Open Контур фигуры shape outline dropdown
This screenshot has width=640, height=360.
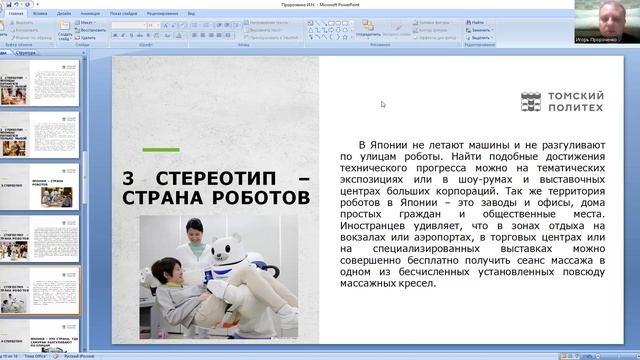point(431,30)
